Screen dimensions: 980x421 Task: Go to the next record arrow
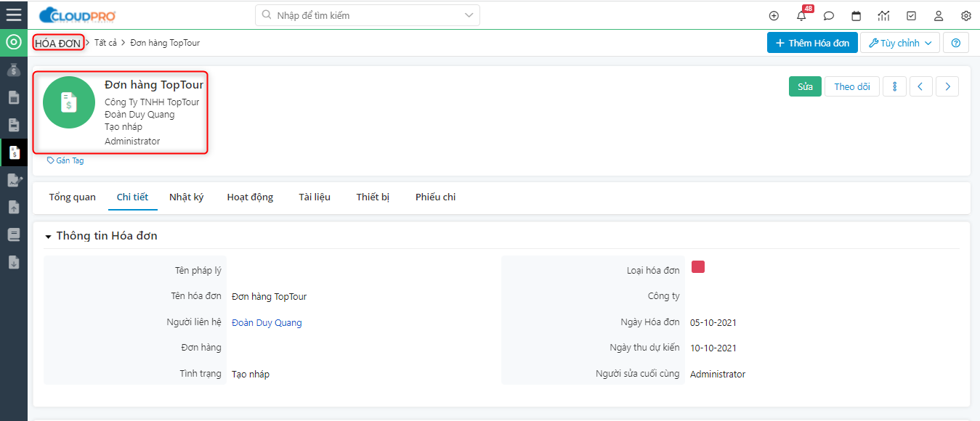click(x=947, y=86)
